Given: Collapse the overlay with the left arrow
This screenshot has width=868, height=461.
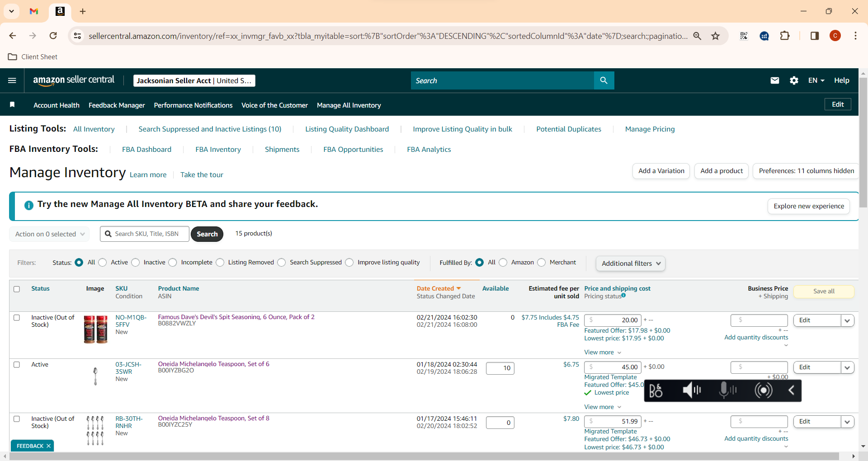Looking at the screenshot, I should (791, 390).
